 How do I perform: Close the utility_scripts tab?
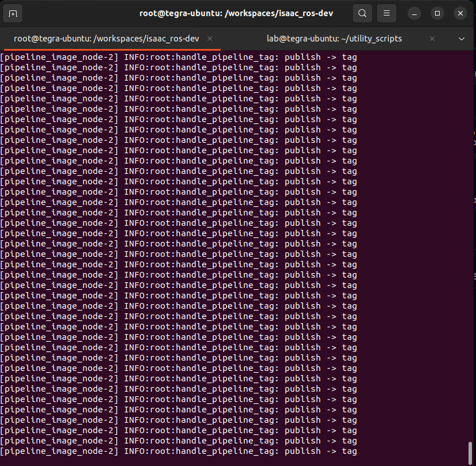432,39
